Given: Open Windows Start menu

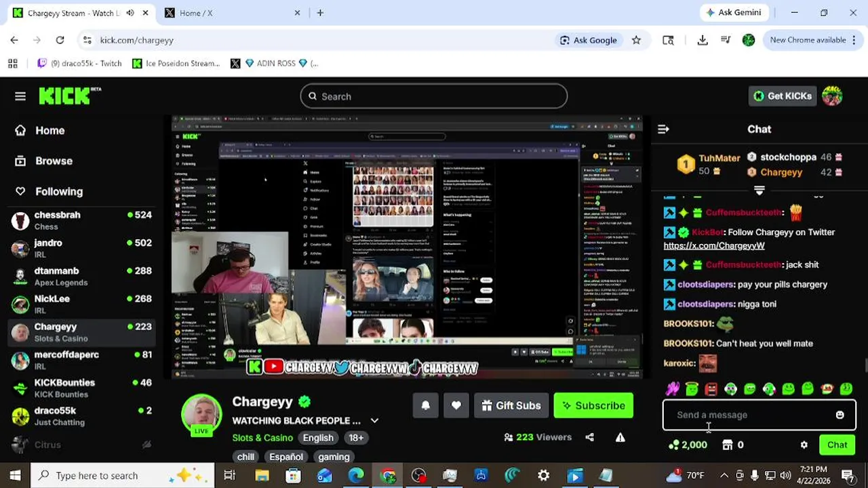Looking at the screenshot, I should 15,476.
